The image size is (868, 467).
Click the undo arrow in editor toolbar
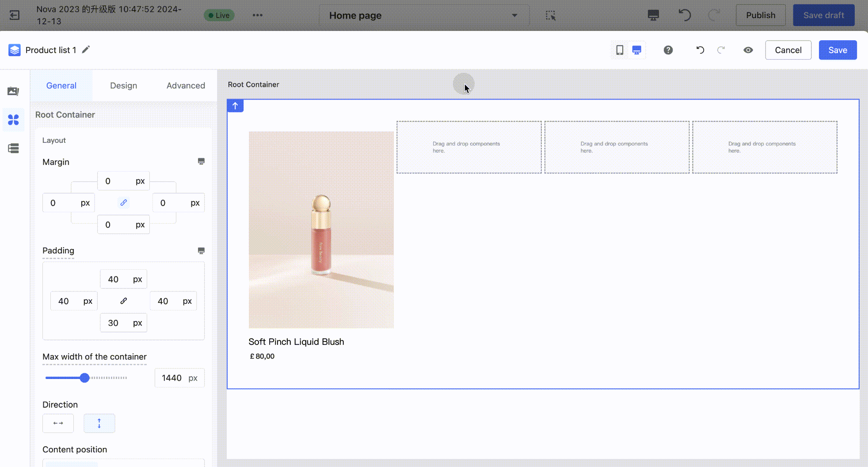click(700, 50)
